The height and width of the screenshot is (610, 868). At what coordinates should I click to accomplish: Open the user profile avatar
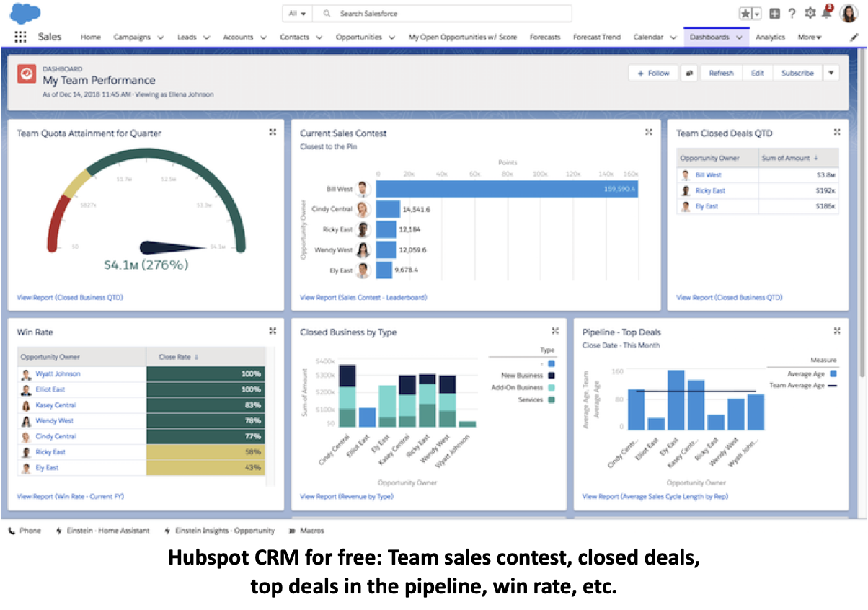[x=849, y=13]
